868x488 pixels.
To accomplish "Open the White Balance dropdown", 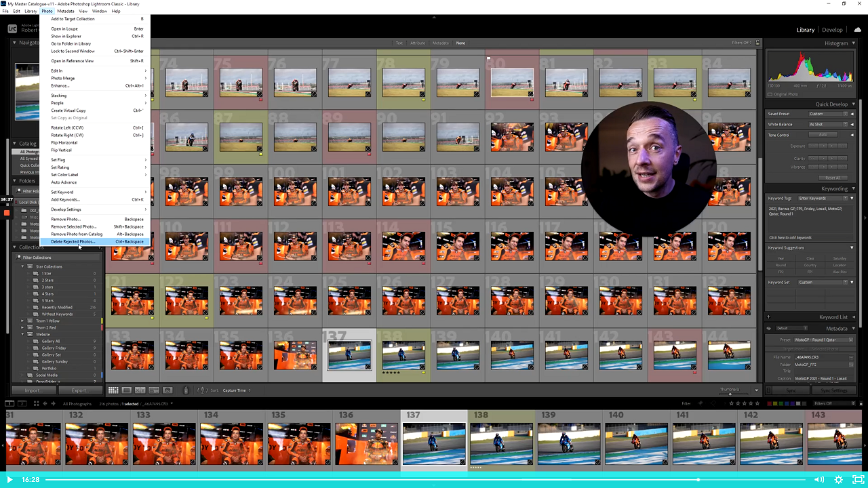I will click(827, 124).
